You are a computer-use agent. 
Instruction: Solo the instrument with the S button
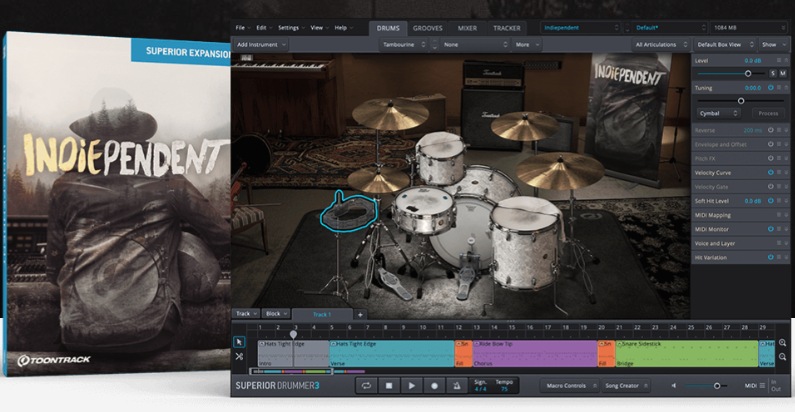point(773,73)
